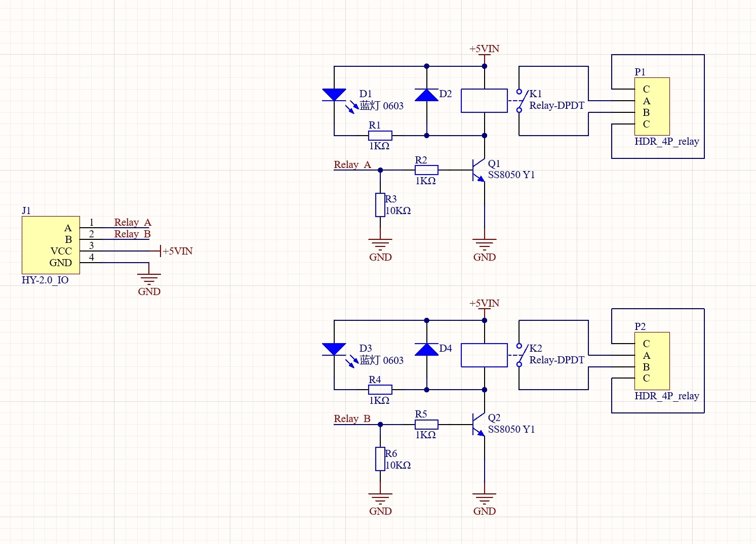The width and height of the screenshot is (756, 544).
Task: Click the P1 header component body
Action: coord(652,107)
